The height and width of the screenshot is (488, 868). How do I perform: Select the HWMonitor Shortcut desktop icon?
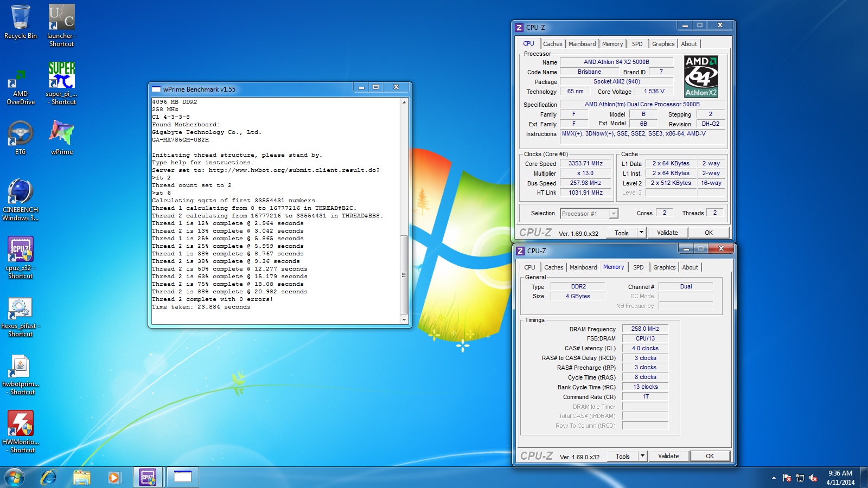pos(21,432)
